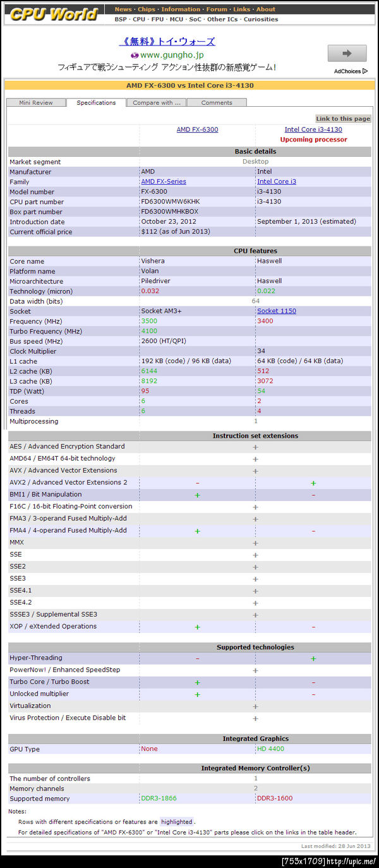The image size is (379, 868).
Task: Click the www.gungho.jp ad link
Action: point(172,55)
